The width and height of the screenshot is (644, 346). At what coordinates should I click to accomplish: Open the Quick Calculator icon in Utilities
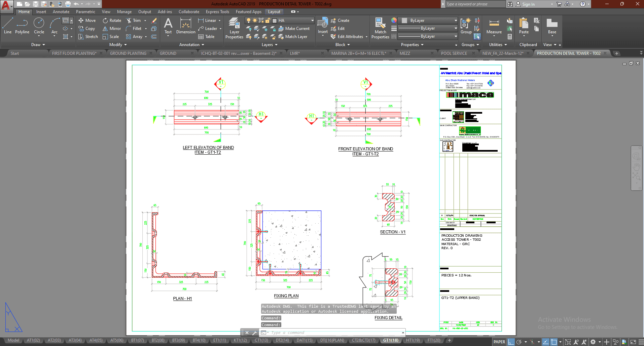[x=510, y=37]
